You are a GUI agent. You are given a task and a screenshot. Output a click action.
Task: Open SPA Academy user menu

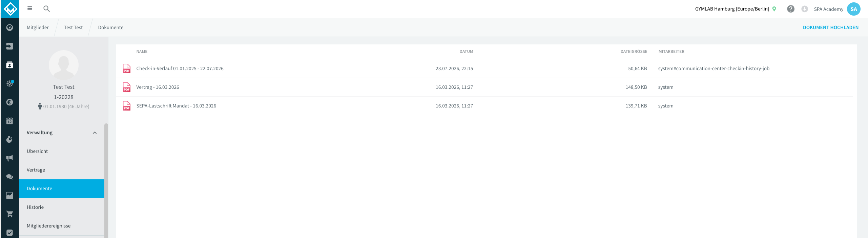pos(828,9)
